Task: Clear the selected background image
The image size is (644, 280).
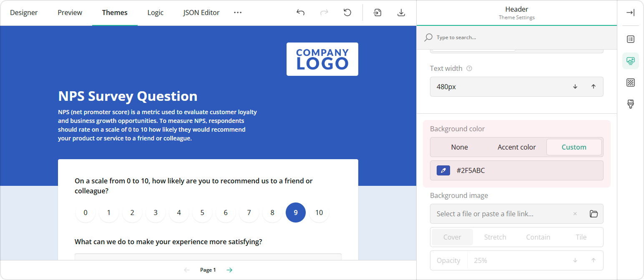Action: (x=575, y=214)
